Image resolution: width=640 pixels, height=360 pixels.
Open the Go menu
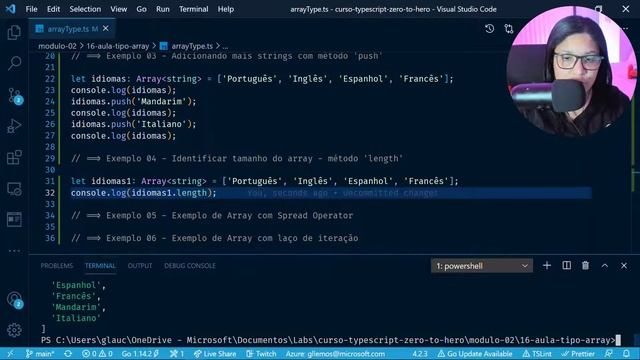[x=141, y=9]
